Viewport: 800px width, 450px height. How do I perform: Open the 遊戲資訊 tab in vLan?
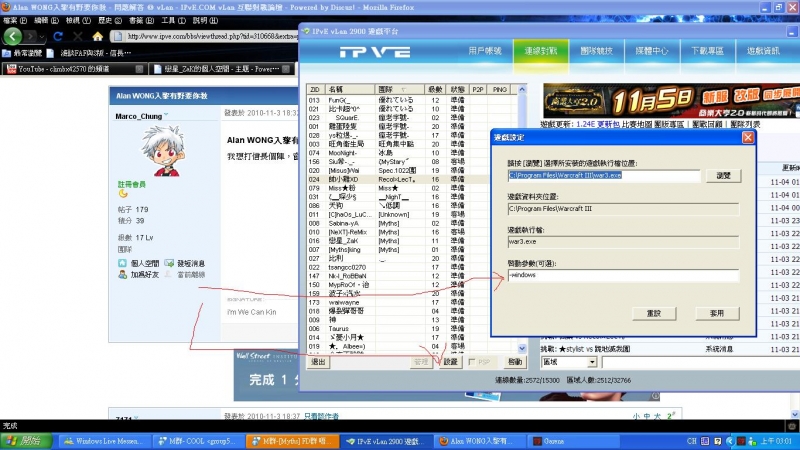point(763,51)
